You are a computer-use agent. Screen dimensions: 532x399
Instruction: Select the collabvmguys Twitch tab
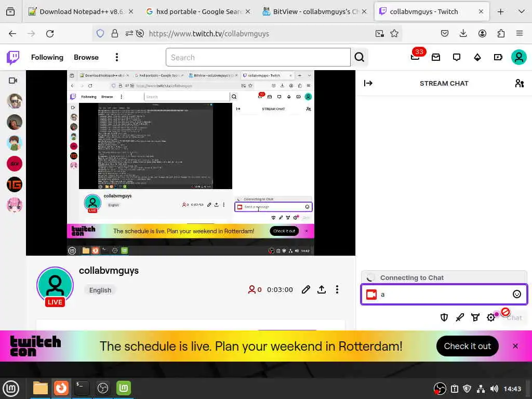tap(432, 11)
